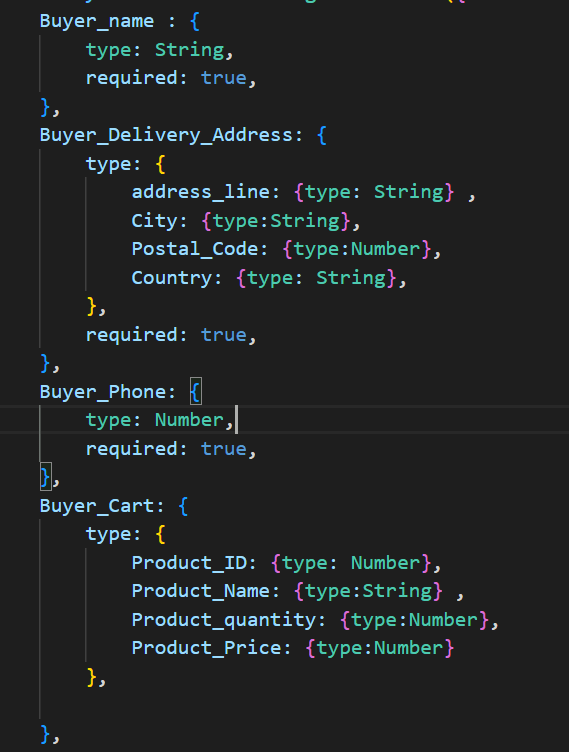Click the highlighted opening brace after Buyer_Phone
569x752 pixels.
(x=195, y=392)
